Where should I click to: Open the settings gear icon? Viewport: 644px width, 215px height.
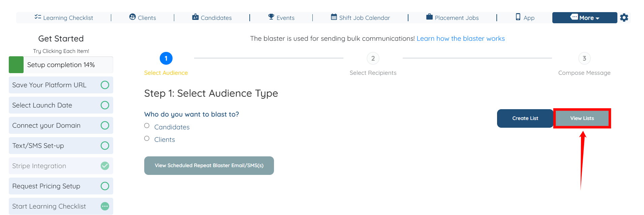pyautogui.click(x=624, y=18)
